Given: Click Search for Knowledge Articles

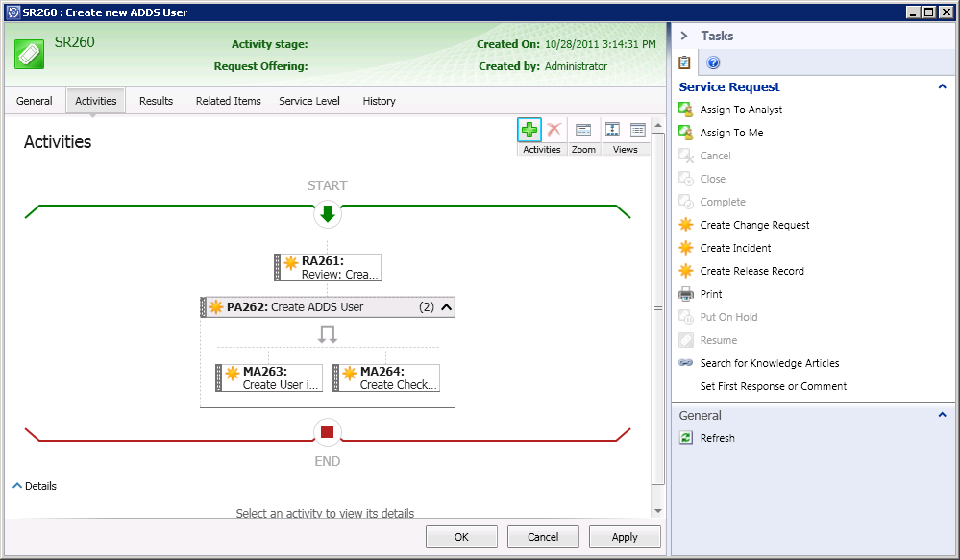Looking at the screenshot, I should coord(769,363).
